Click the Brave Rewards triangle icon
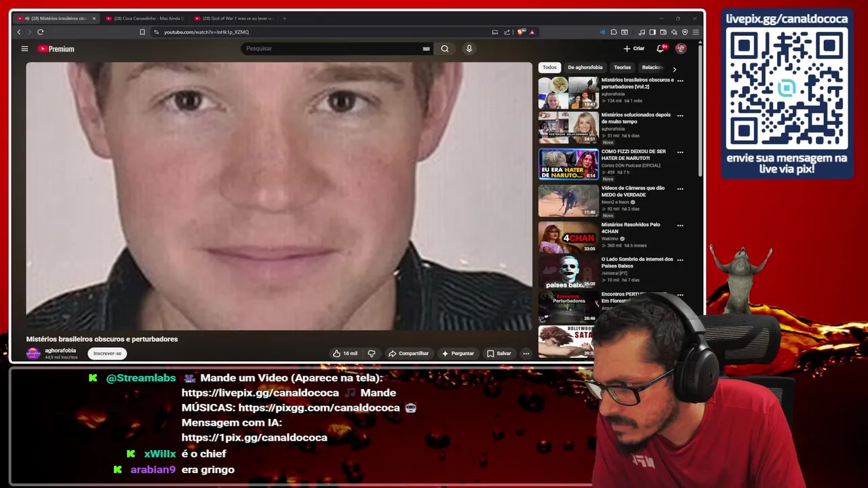The image size is (868, 488). 532,32
